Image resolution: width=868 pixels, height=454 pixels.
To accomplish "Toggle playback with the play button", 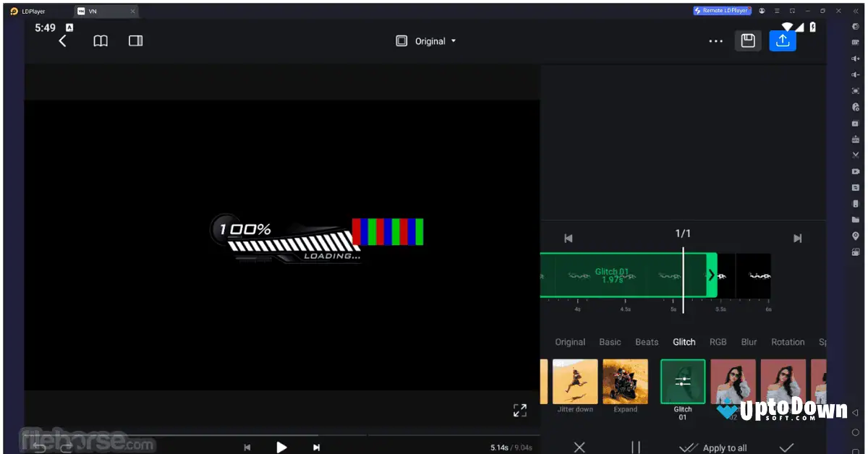I will (x=281, y=447).
